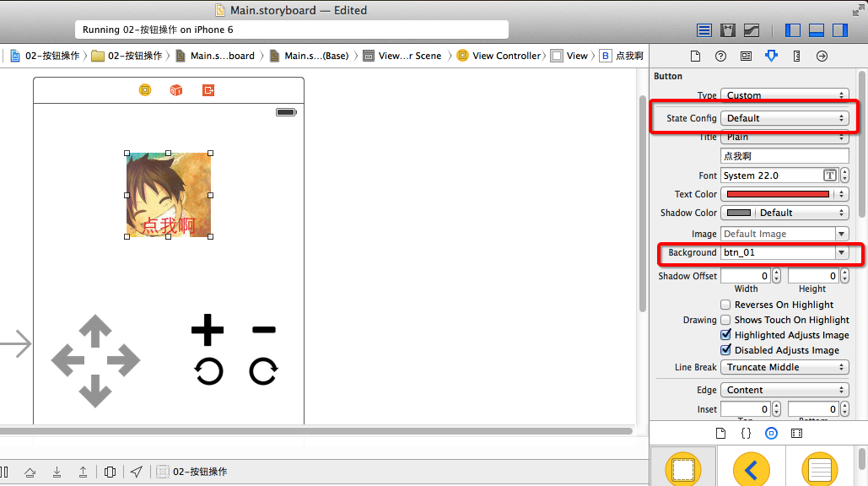Open the Type dropdown showing Custom
Viewport: 868px width, 486px height.
tap(784, 95)
